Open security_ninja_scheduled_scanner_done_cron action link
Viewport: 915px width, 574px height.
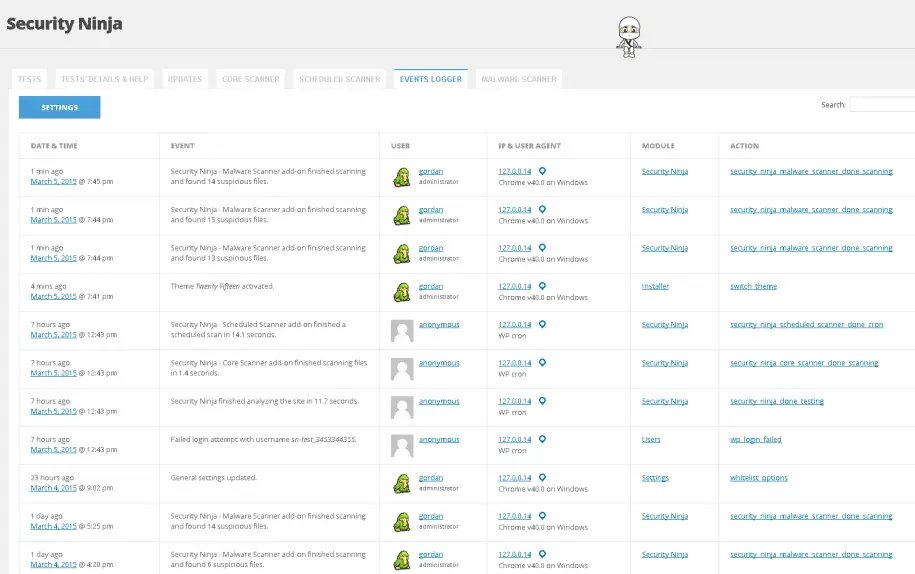click(x=806, y=324)
